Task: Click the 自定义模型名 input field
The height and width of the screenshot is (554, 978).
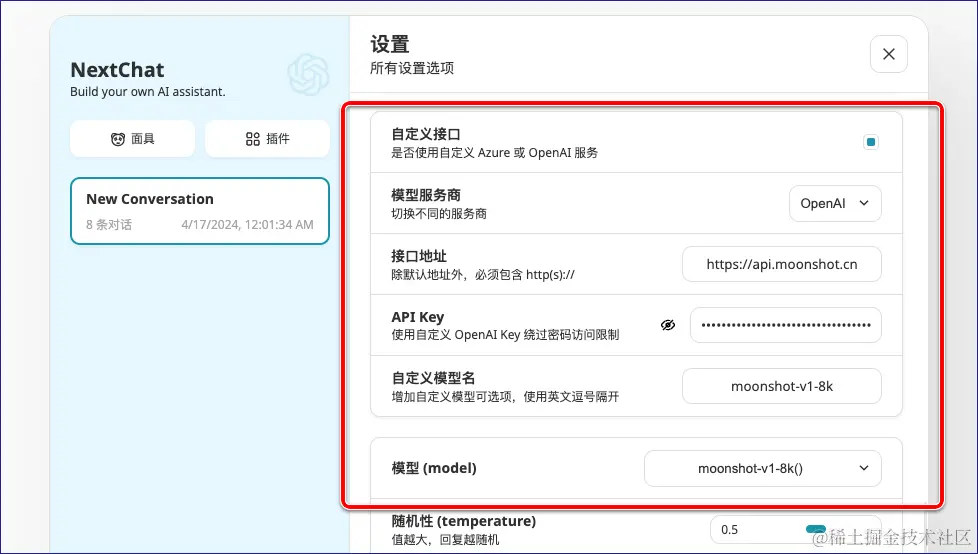Action: coord(782,386)
